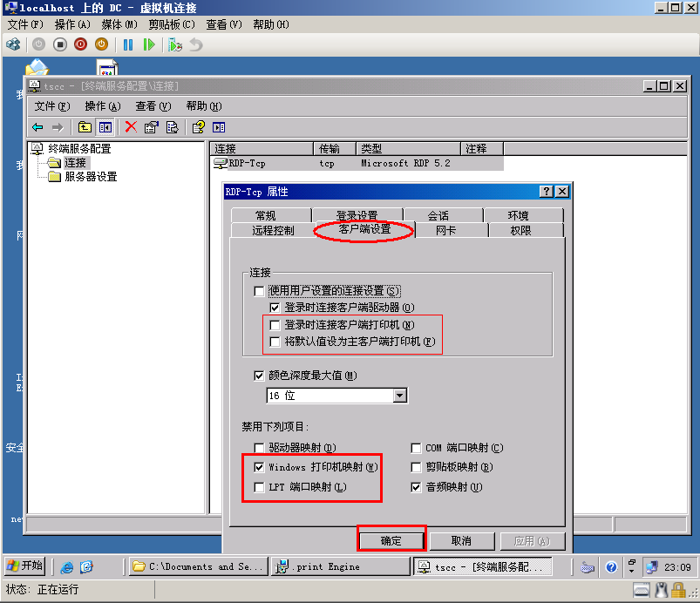Click the Snapshot icon in VM toolbar
This screenshot has height=603, width=700.
click(175, 44)
